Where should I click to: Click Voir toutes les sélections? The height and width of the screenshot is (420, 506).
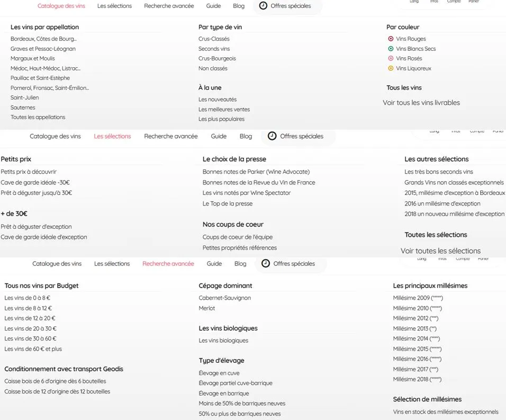[x=440, y=251]
